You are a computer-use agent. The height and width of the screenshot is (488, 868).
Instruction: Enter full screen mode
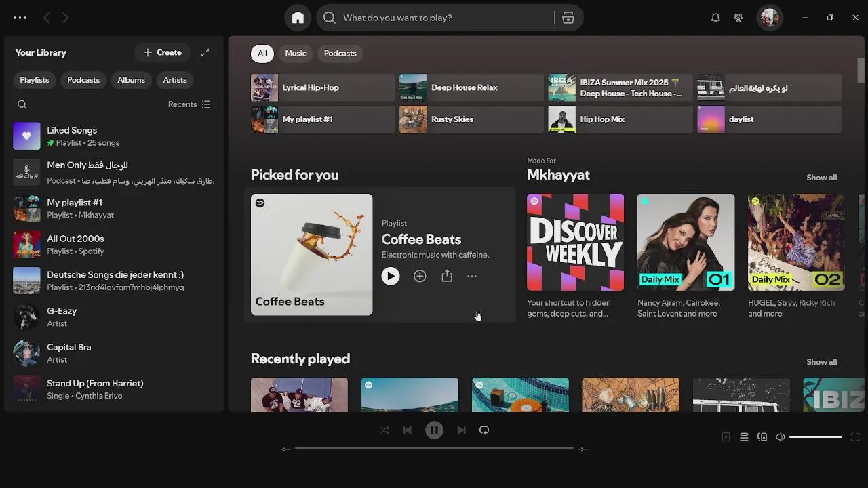click(855, 437)
